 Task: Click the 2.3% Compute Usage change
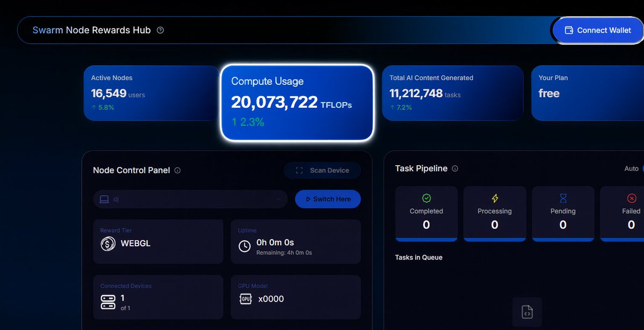[x=248, y=122]
